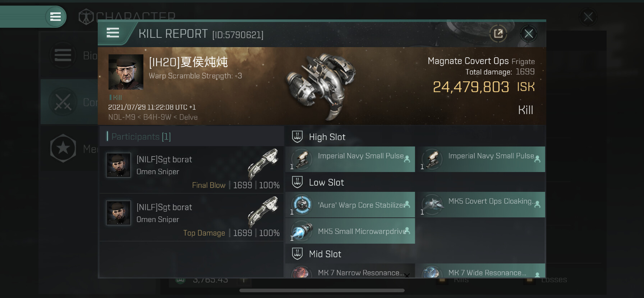
Task: Click the victim's character portrait
Action: click(126, 72)
